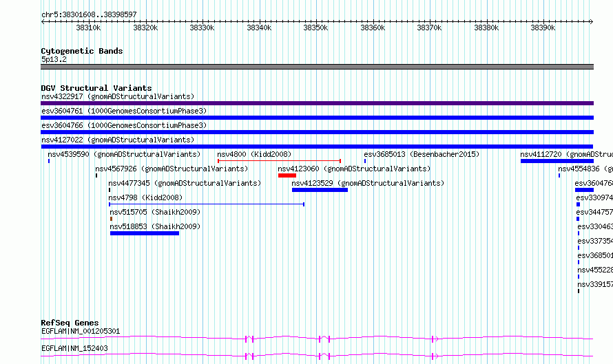Viewport: 613px width, 364px height.
Task: Click the 5p13.2 band label
Action: 54,59
